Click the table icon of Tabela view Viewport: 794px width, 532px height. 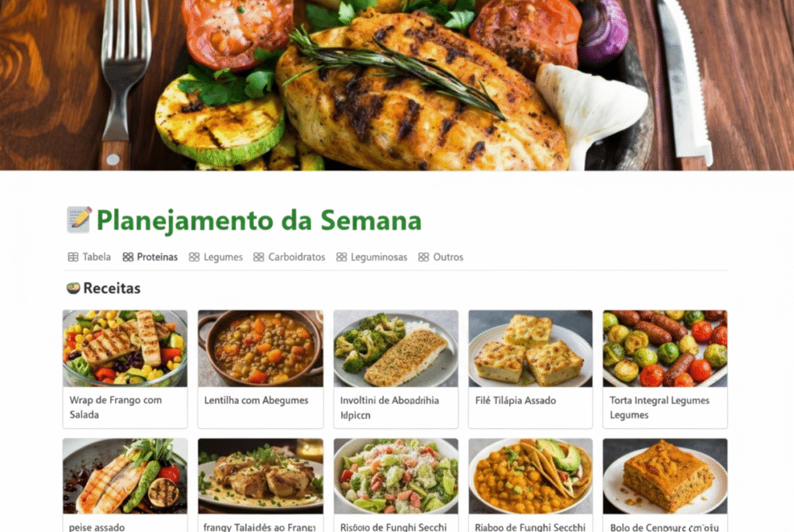(x=73, y=257)
